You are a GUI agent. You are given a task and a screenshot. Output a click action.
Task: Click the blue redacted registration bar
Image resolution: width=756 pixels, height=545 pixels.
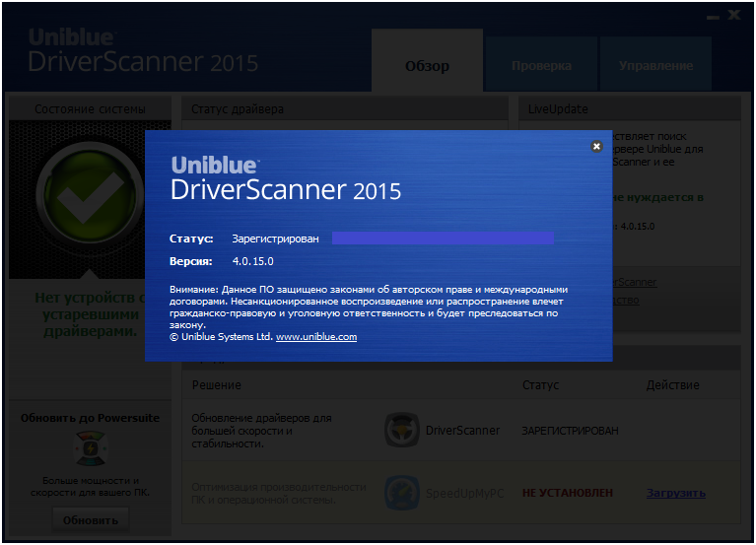443,238
